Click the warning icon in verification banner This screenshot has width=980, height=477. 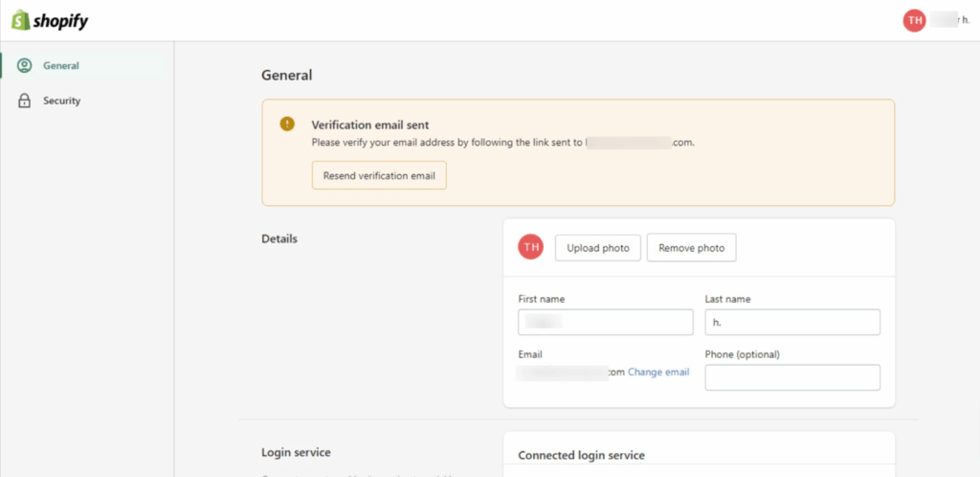[287, 125]
